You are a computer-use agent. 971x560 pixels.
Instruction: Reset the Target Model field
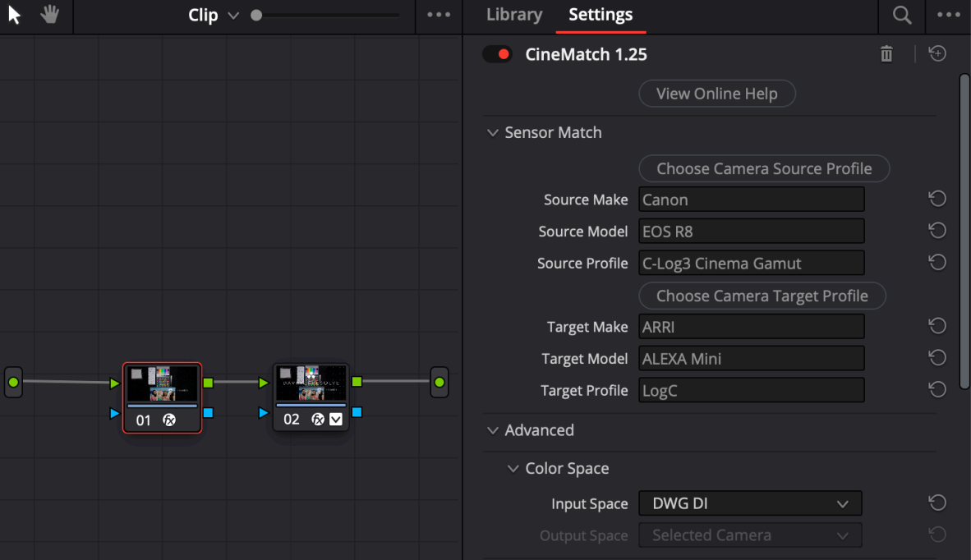[936, 358]
